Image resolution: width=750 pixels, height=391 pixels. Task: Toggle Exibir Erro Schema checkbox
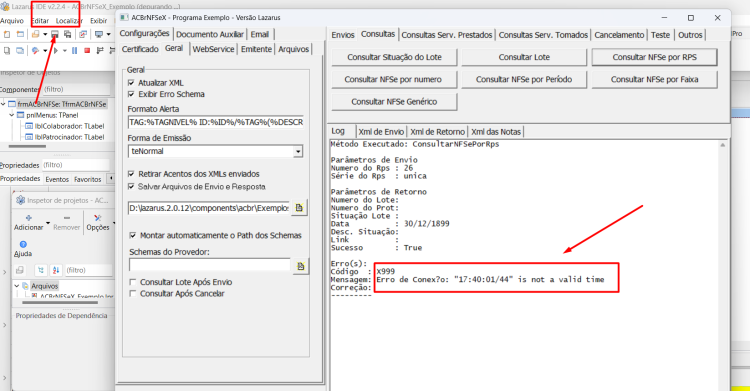(x=131, y=94)
